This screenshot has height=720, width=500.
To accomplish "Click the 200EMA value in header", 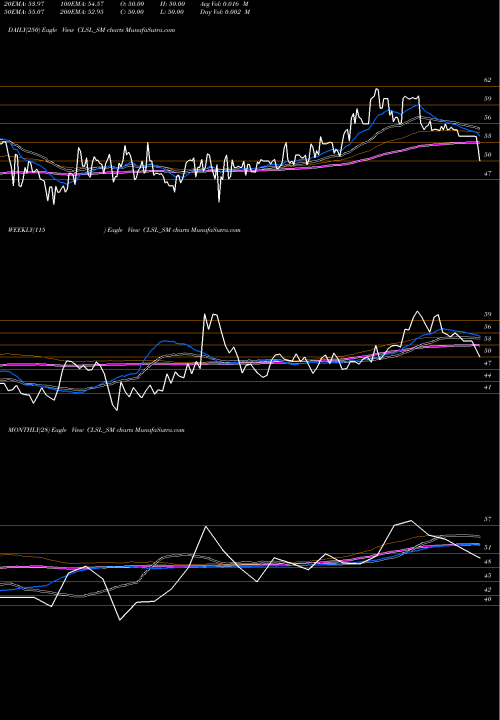I will click(81, 12).
